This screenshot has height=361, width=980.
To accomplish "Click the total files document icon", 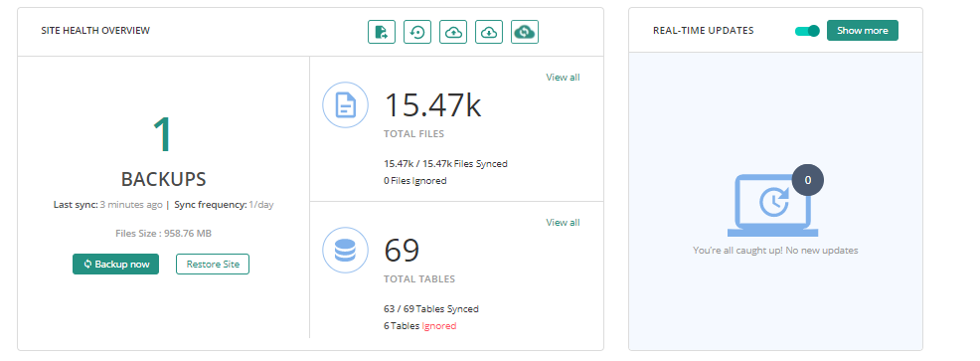I will (x=346, y=105).
